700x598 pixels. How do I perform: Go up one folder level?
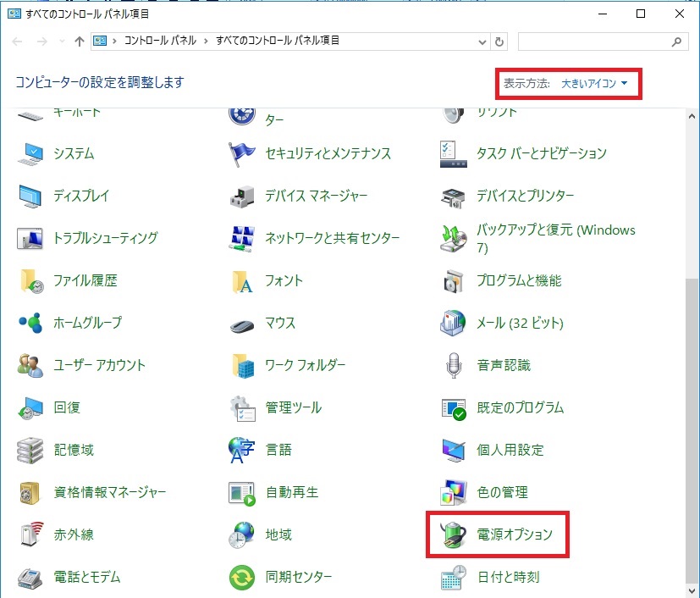click(x=80, y=42)
